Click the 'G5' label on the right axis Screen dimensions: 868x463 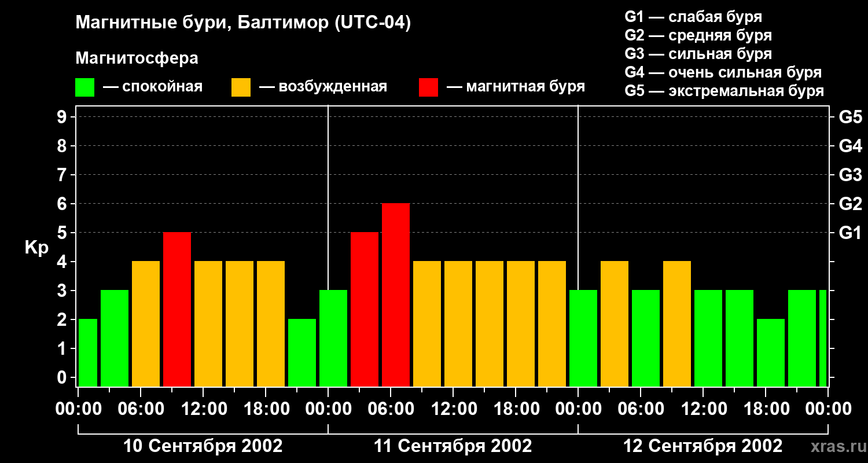coord(851,117)
